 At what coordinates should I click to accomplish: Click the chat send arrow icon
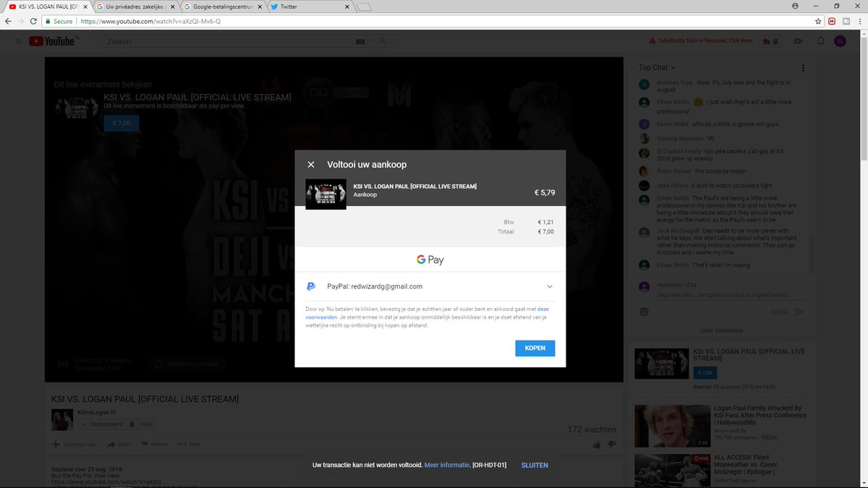pyautogui.click(x=799, y=312)
